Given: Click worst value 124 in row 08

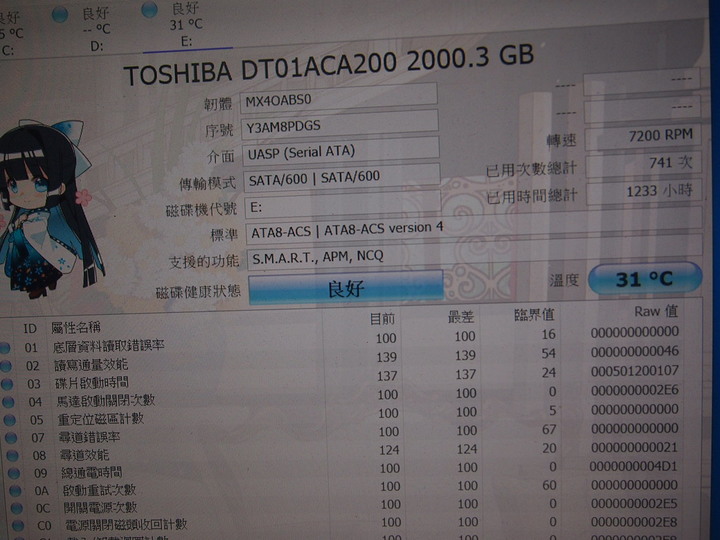Looking at the screenshot, I should pyautogui.click(x=467, y=449).
